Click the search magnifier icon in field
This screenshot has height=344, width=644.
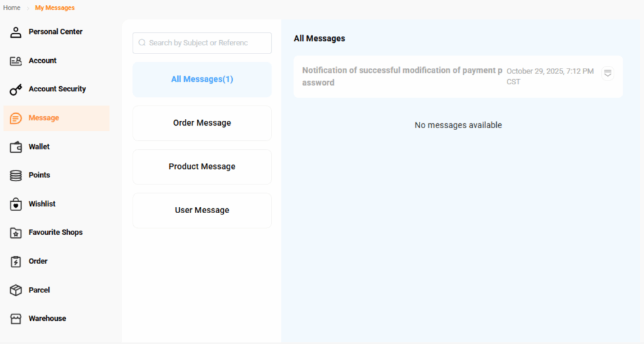(142, 43)
